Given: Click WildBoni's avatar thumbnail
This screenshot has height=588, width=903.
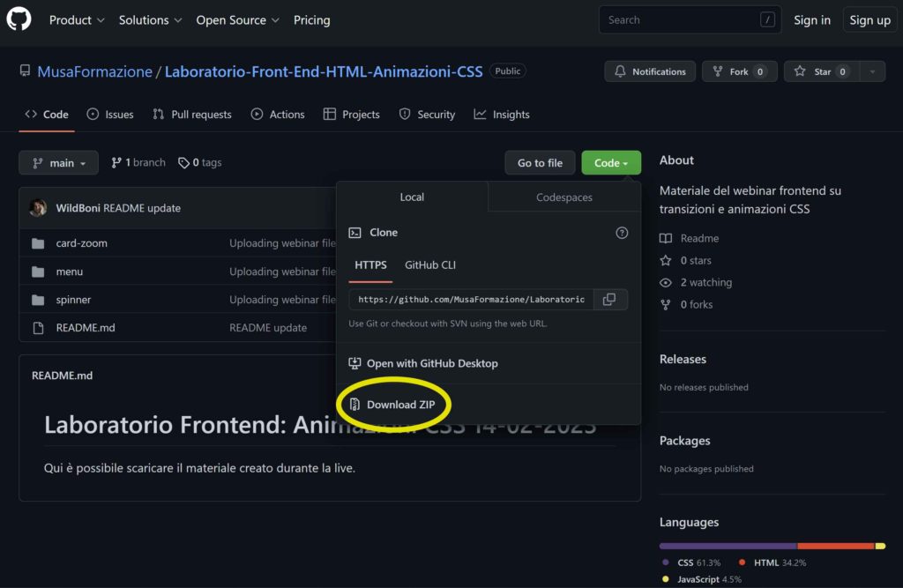Looking at the screenshot, I should click(38, 208).
